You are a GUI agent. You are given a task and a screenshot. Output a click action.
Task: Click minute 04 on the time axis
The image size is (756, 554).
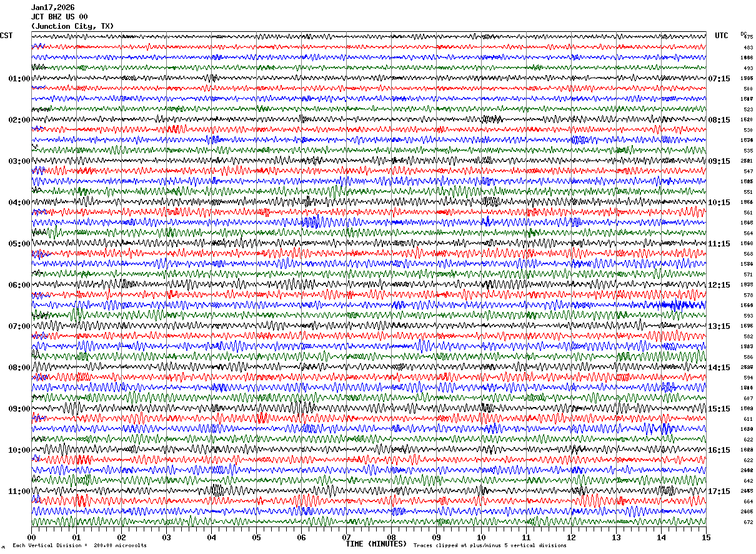(x=211, y=537)
